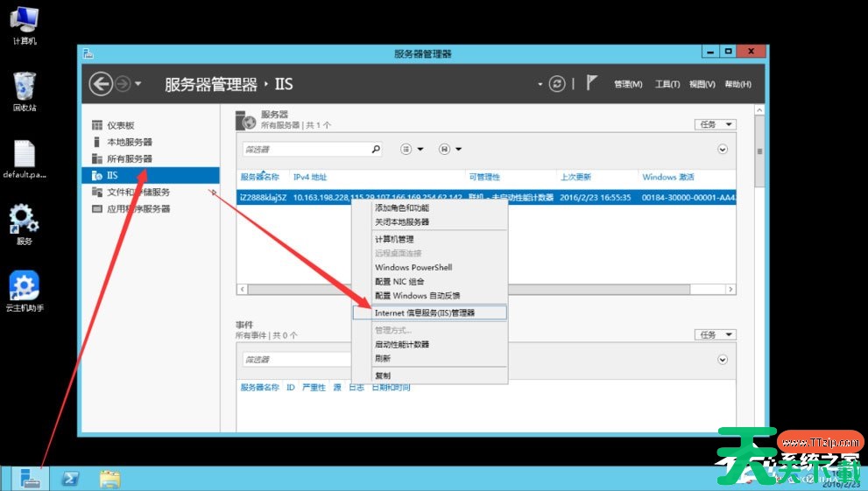Open the 工具(T) menu
This screenshot has width=868, height=491.
tap(667, 84)
